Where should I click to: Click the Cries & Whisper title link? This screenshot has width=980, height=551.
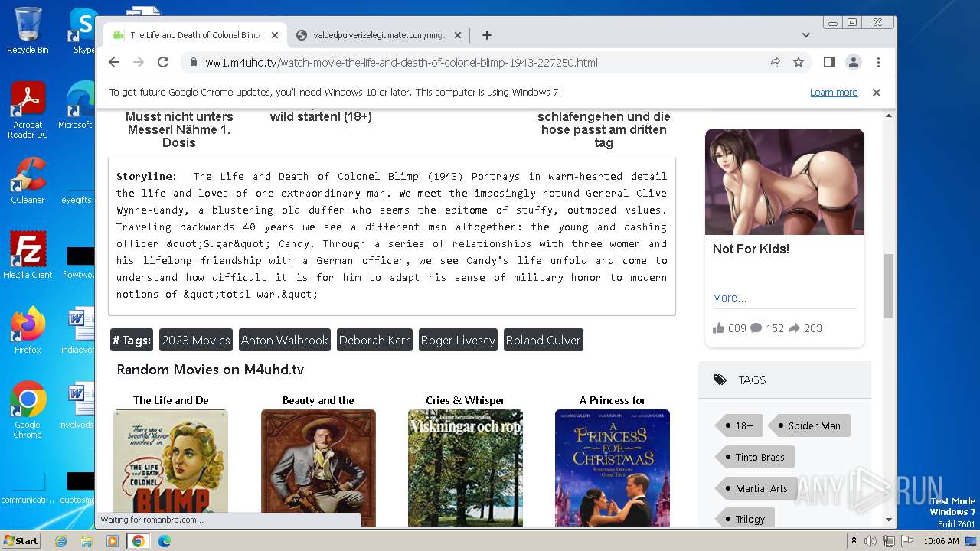point(465,400)
